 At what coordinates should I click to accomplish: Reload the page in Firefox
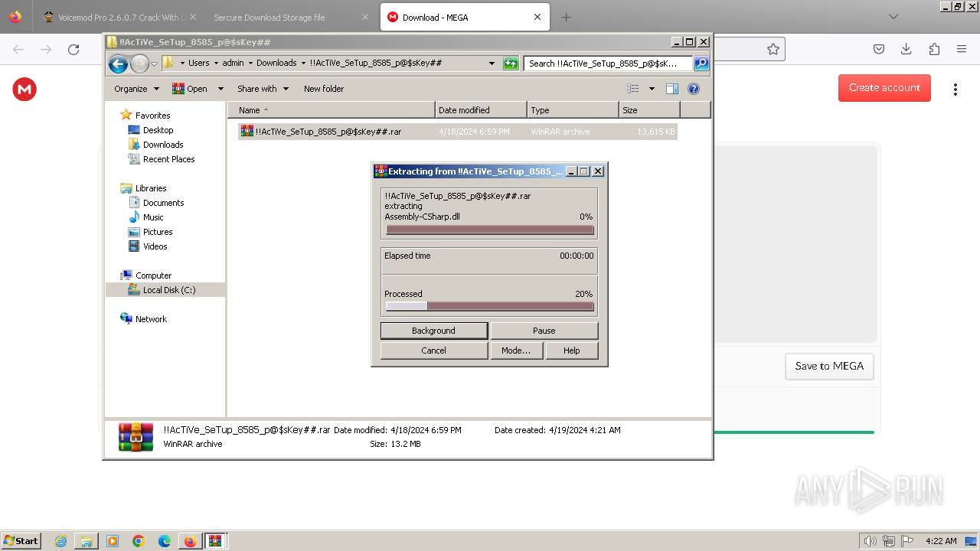73,49
